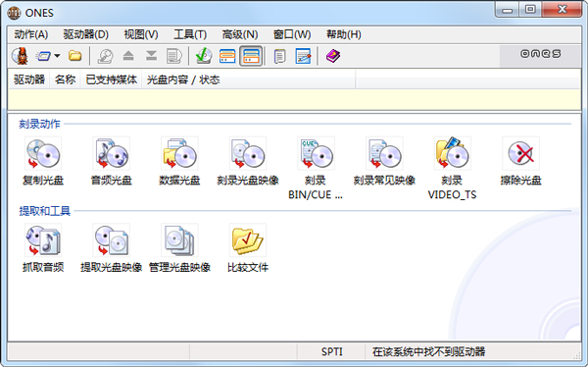Click the green checkmark disc toolbar icon
588x367 pixels.
click(x=204, y=56)
